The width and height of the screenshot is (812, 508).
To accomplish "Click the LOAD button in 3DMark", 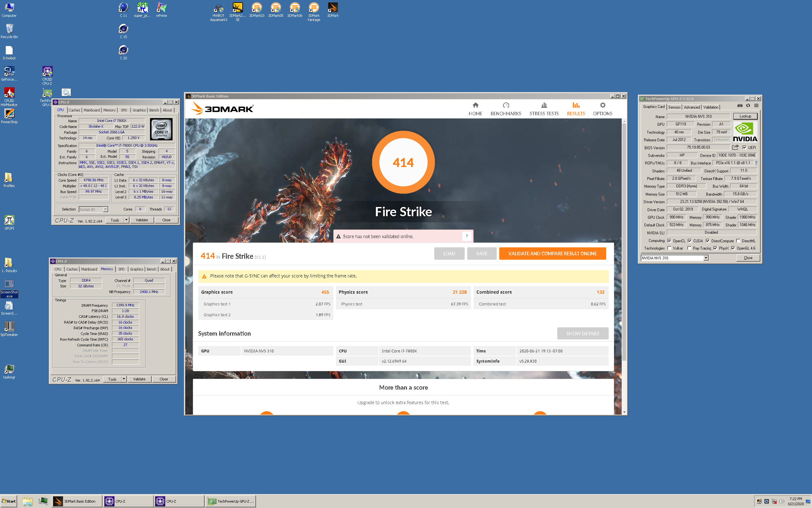I will click(x=449, y=253).
